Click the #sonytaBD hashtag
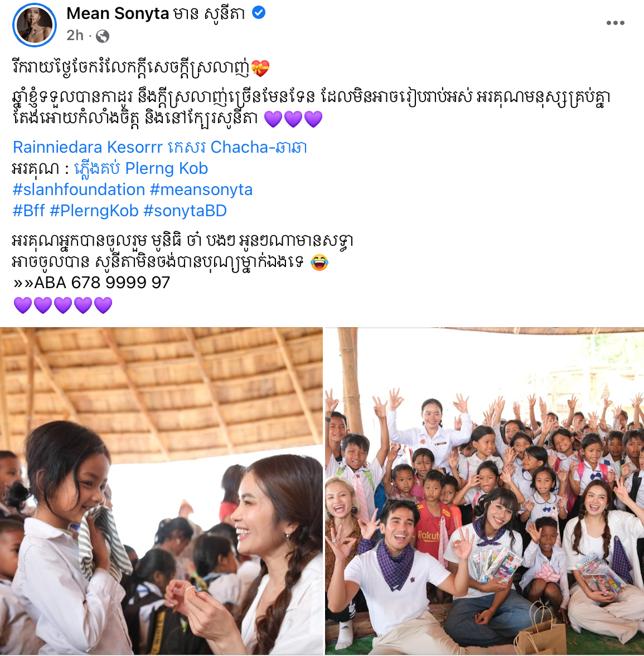 [x=185, y=211]
